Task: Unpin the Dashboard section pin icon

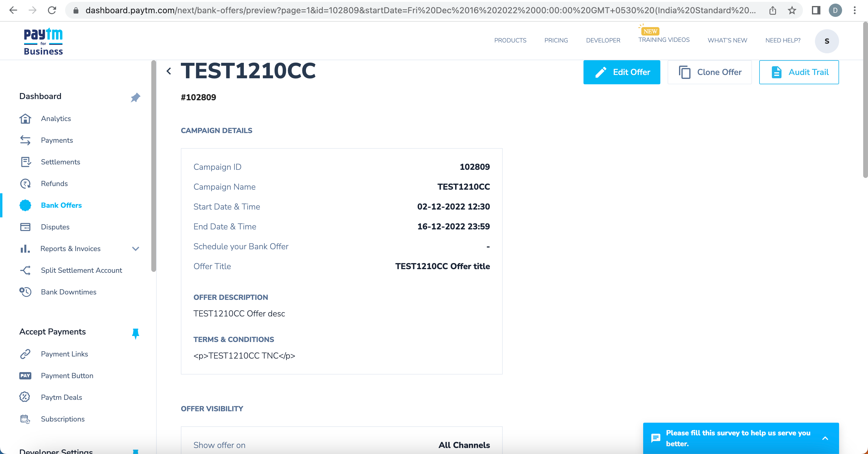Action: [x=135, y=98]
